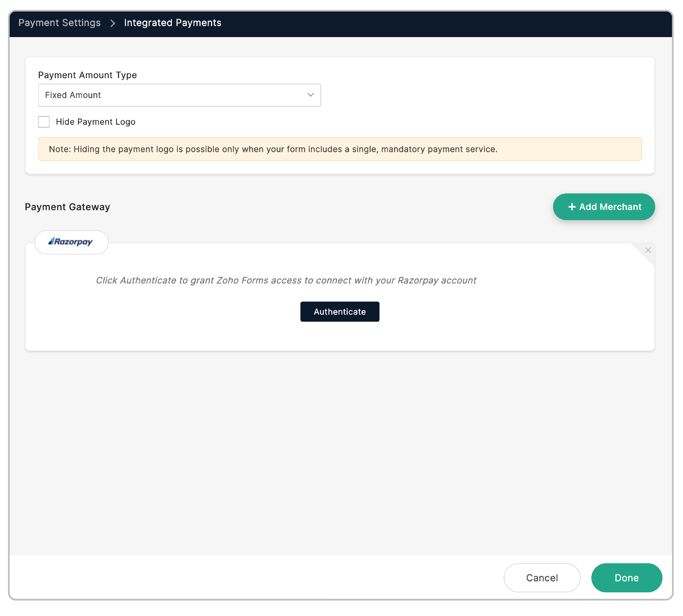The width and height of the screenshot is (683, 616).
Task: Confirm settings with Done
Action: click(x=626, y=578)
